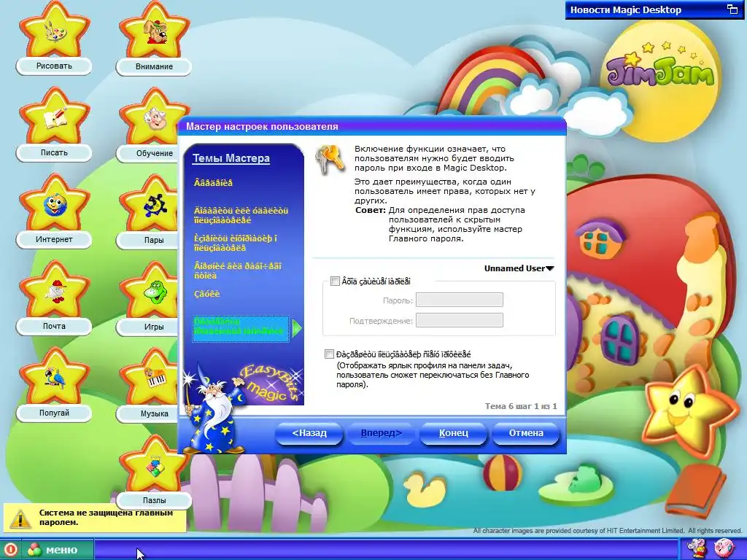747x560 pixels.
Task: Select the two-line wizard topic starting with Ä
Action: [x=241, y=215]
